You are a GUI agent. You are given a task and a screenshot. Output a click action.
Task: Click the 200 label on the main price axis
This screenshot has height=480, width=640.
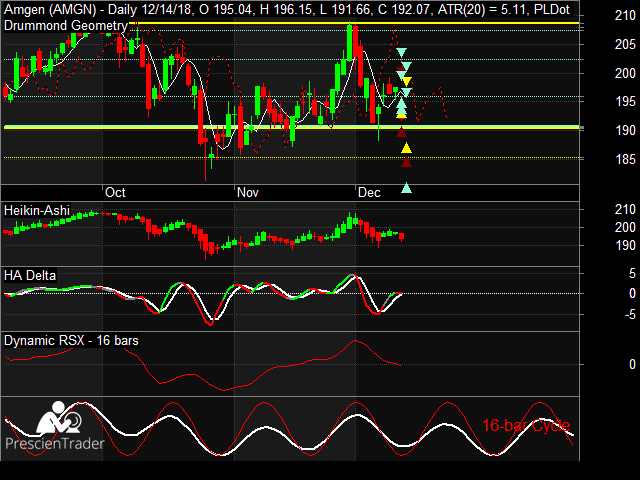[x=625, y=73]
